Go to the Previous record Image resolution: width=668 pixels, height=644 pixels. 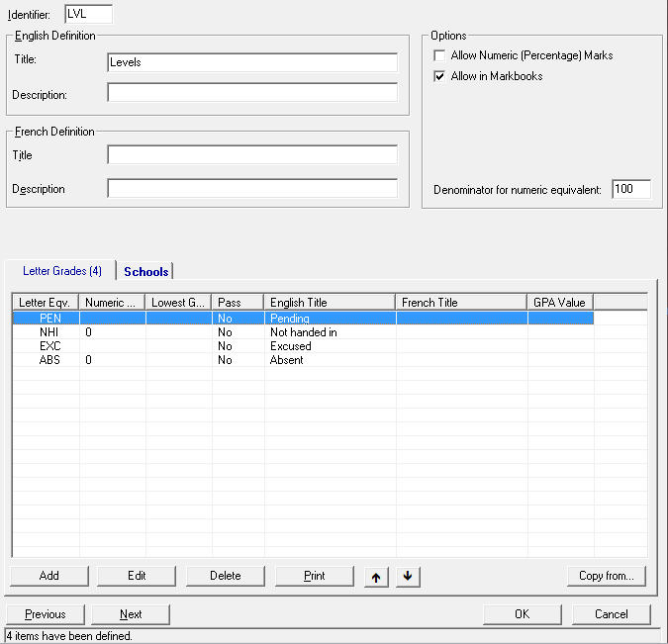tap(45, 614)
